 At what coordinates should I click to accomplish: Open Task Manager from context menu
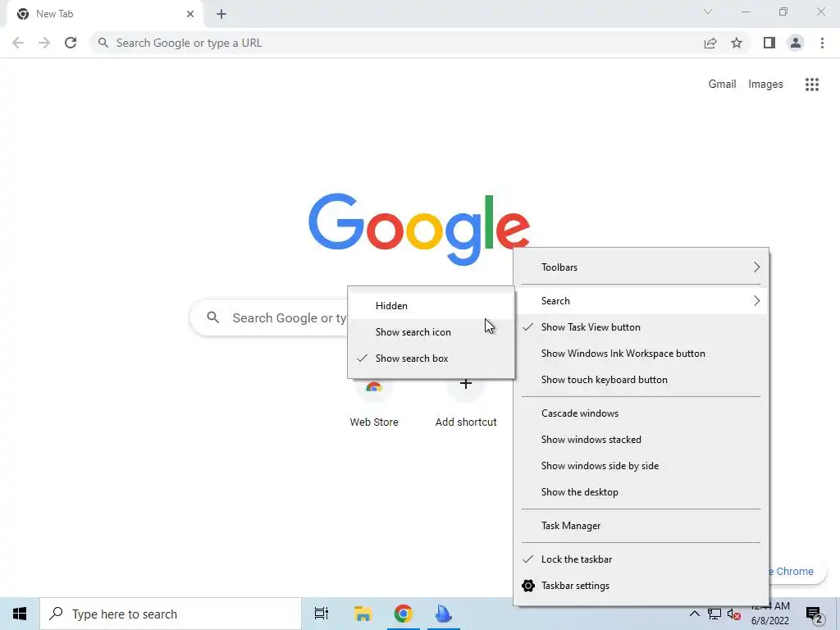(641, 526)
